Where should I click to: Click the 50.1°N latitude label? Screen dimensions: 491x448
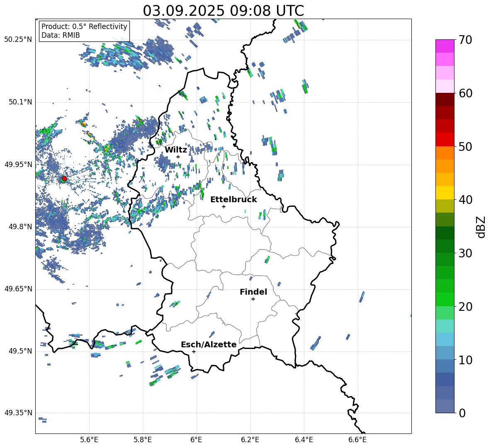[x=20, y=102]
